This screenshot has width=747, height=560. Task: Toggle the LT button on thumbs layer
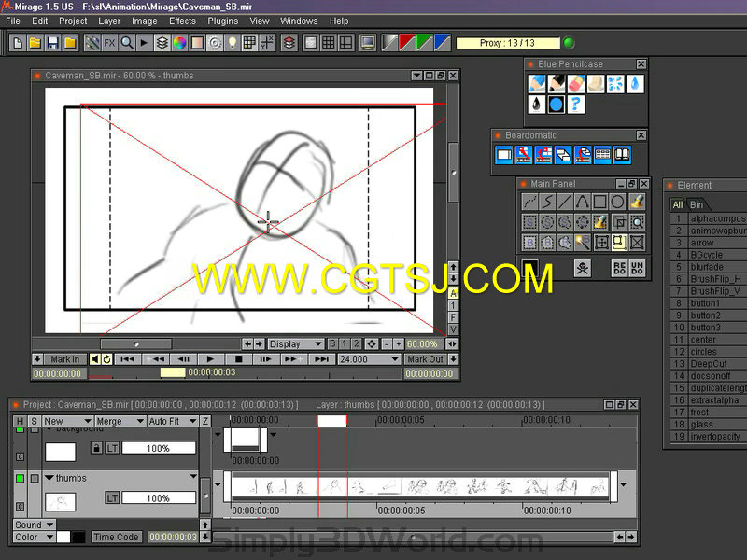pyautogui.click(x=112, y=498)
